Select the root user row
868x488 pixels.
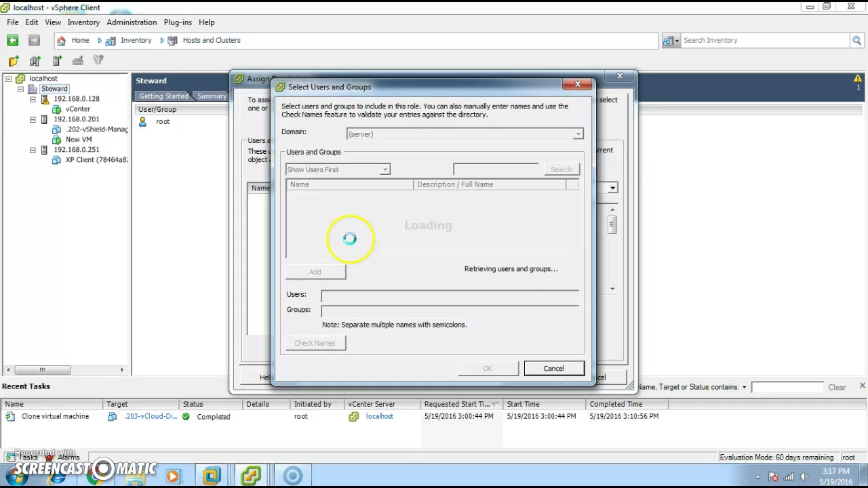point(163,122)
